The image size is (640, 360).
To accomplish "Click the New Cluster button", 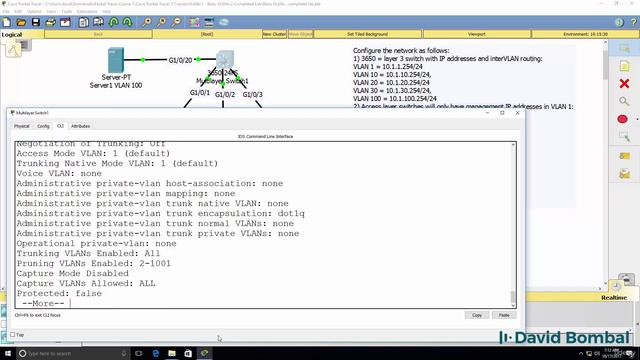I will (x=274, y=34).
